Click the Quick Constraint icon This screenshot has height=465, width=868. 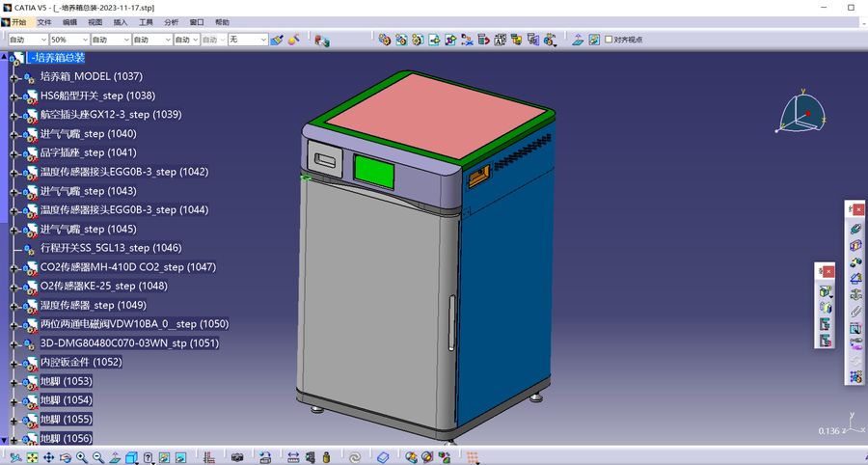(x=855, y=328)
